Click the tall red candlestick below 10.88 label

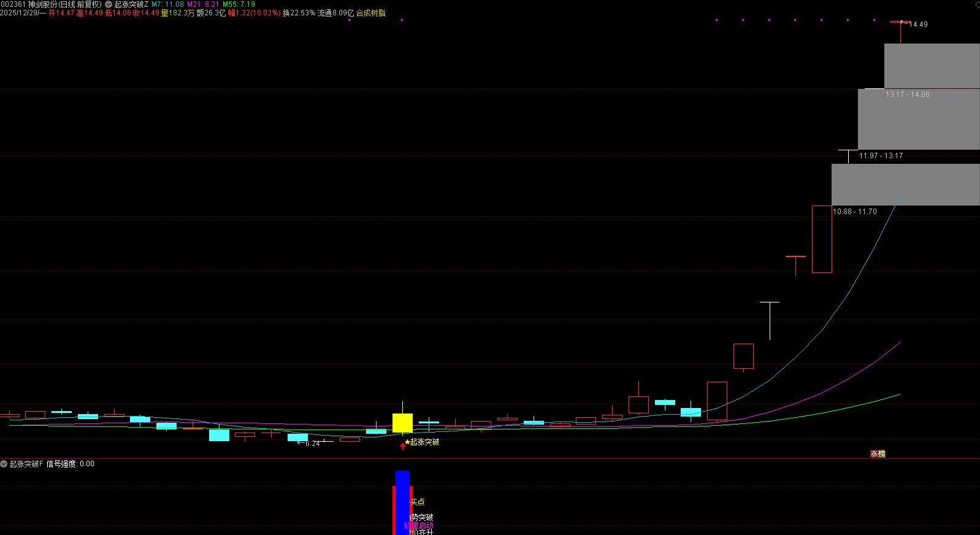(822, 239)
